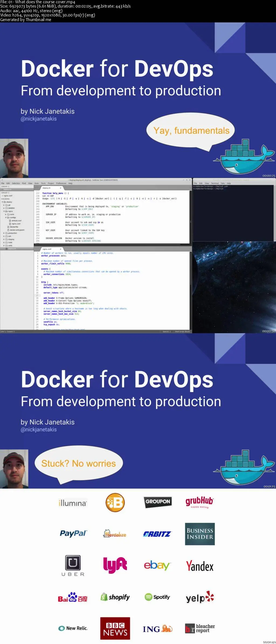This screenshot has width=276, height=644.
Task: Click the Yay, fundamentals speech bubble
Action: (191, 131)
